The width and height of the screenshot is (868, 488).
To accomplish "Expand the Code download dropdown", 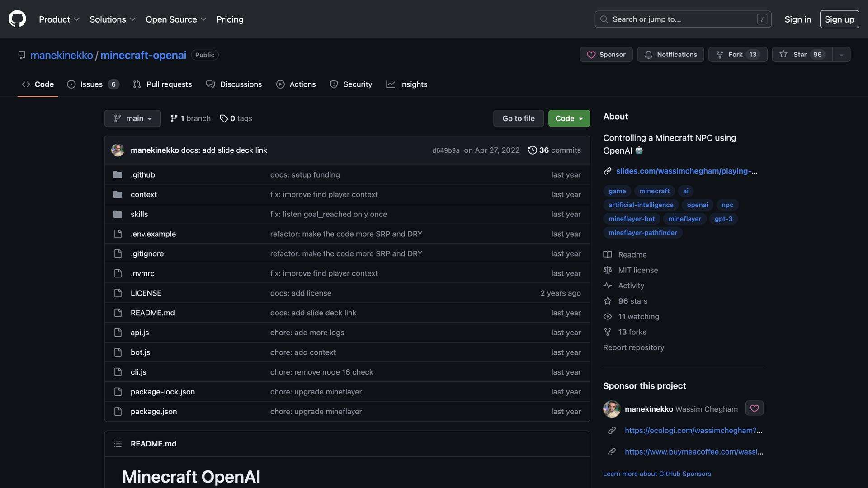I will point(569,118).
